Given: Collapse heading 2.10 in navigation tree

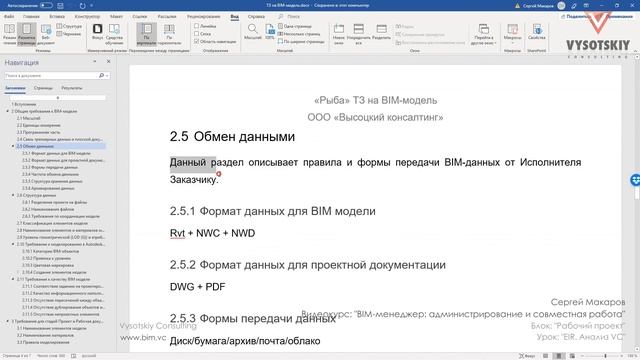Looking at the screenshot, I should pyautogui.click(x=13, y=244).
